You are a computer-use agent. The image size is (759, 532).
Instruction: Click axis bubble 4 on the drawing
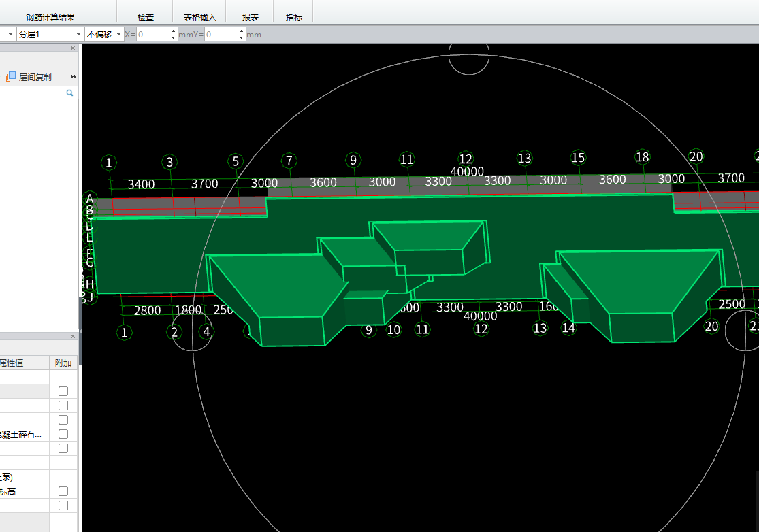tap(207, 332)
